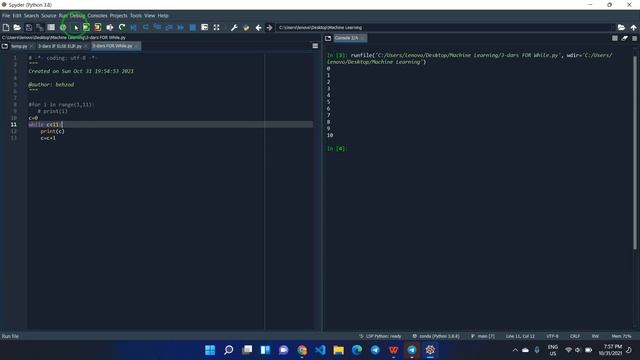Open the Source menu
Image resolution: width=640 pixels, height=360 pixels.
click(49, 16)
